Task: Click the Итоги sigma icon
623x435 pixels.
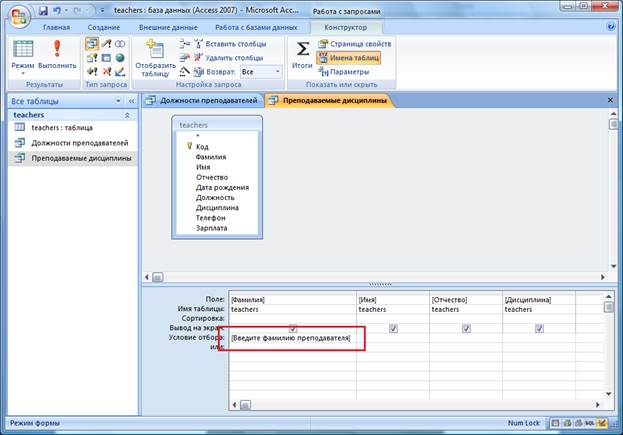Action: pyautogui.click(x=302, y=51)
